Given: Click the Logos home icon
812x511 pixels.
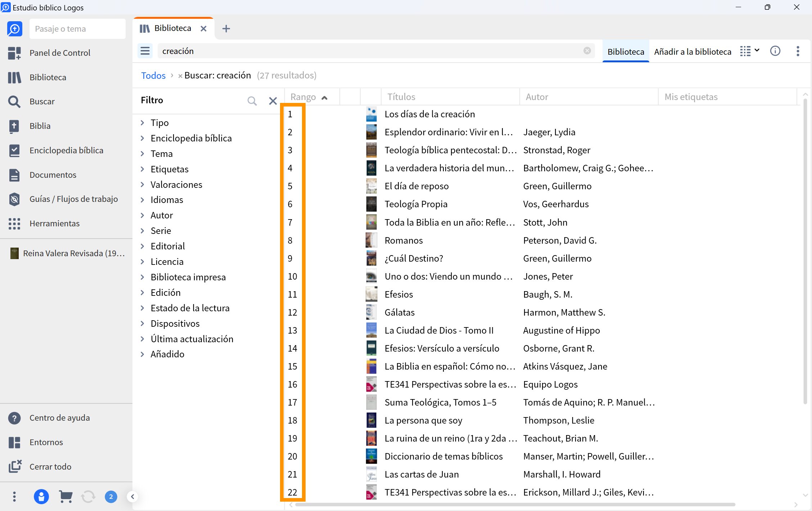Looking at the screenshot, I should (14, 29).
